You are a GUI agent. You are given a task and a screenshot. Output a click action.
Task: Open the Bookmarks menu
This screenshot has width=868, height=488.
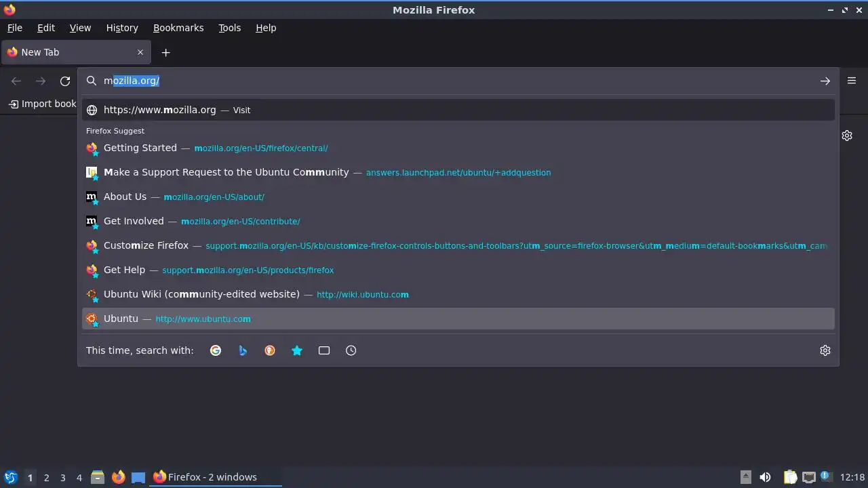[178, 28]
